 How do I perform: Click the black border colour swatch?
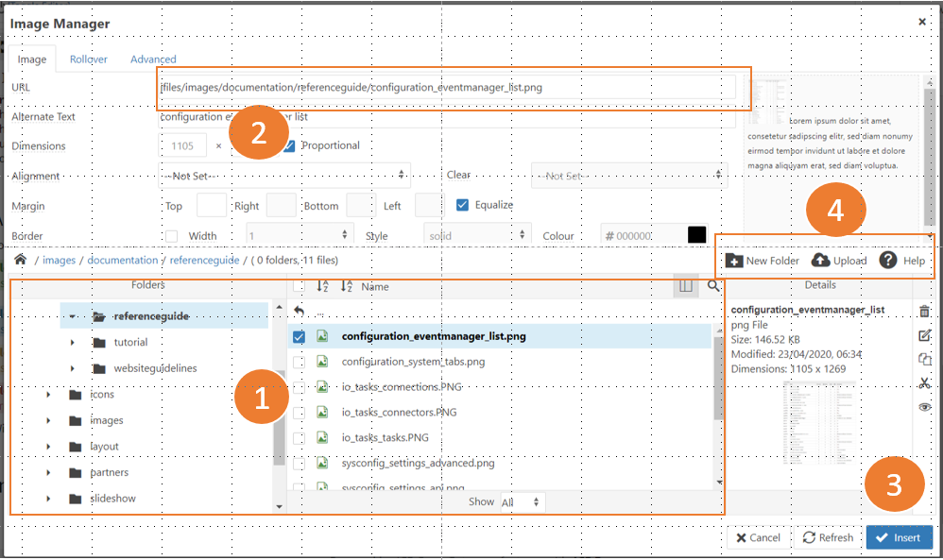click(x=697, y=235)
